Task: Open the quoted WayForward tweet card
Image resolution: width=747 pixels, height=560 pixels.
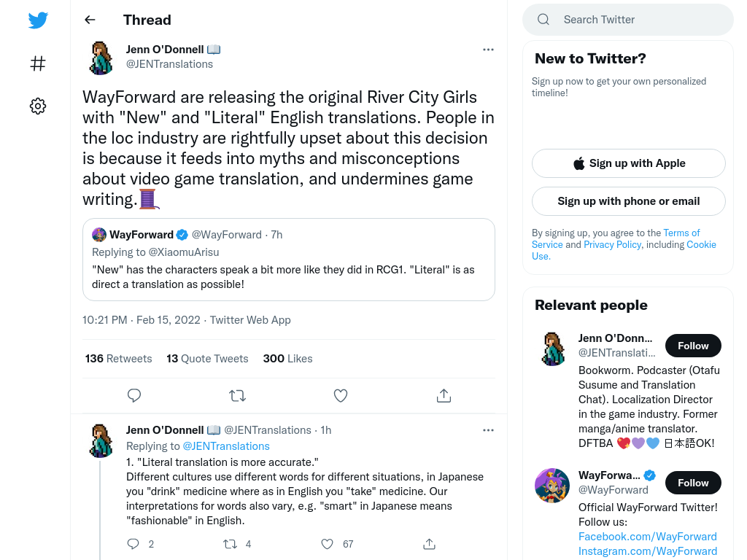Action: [289, 260]
